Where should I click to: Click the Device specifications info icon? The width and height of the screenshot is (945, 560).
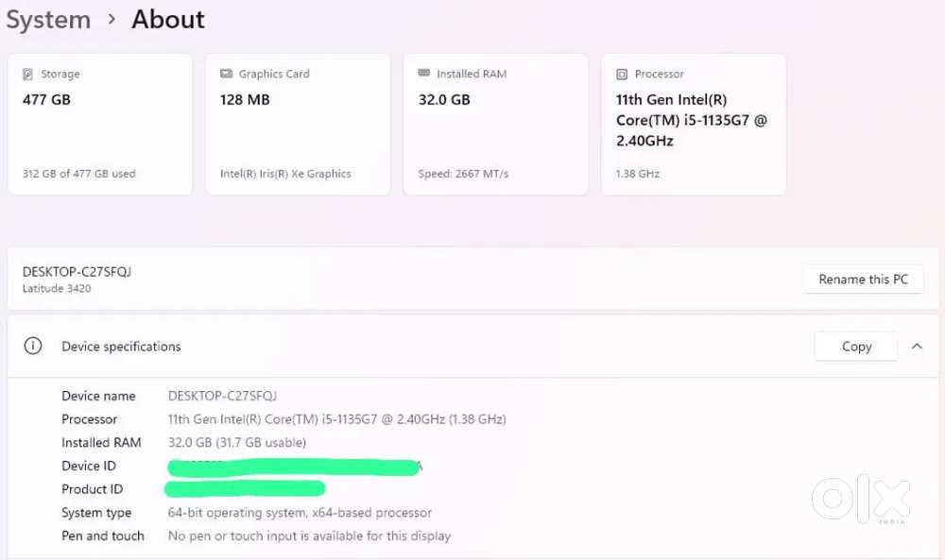point(33,347)
